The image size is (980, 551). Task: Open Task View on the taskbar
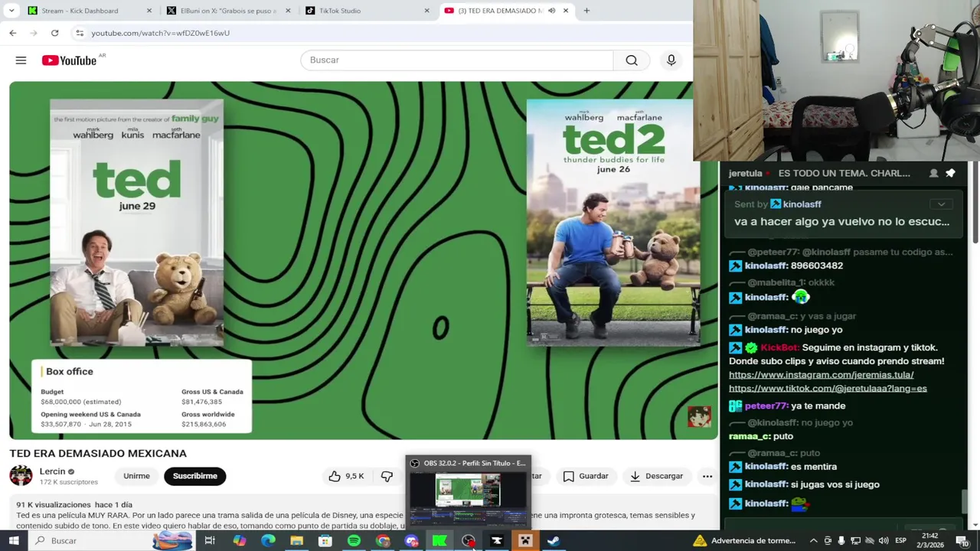coord(209,541)
